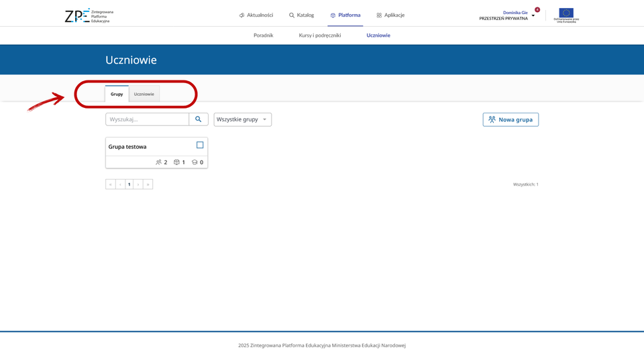The image size is (644, 362).
Task: Expand the Wszystkie grupy dropdown
Action: [242, 119]
